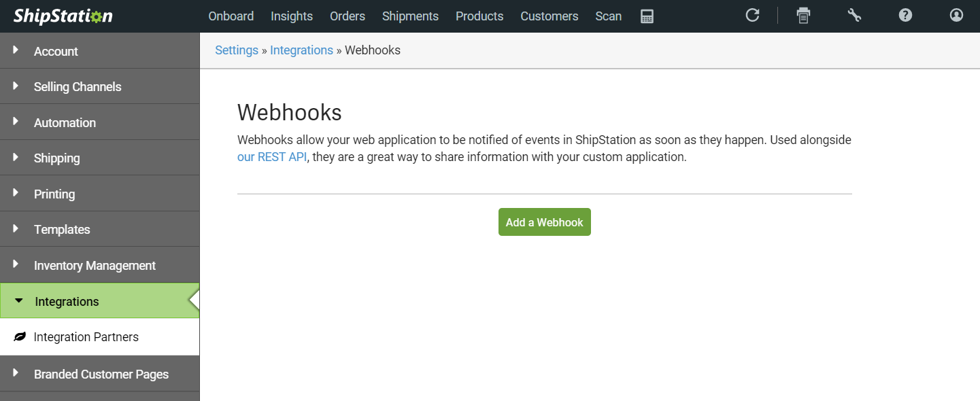Expand the Selling Channels section
980x401 pixels.
(x=100, y=86)
